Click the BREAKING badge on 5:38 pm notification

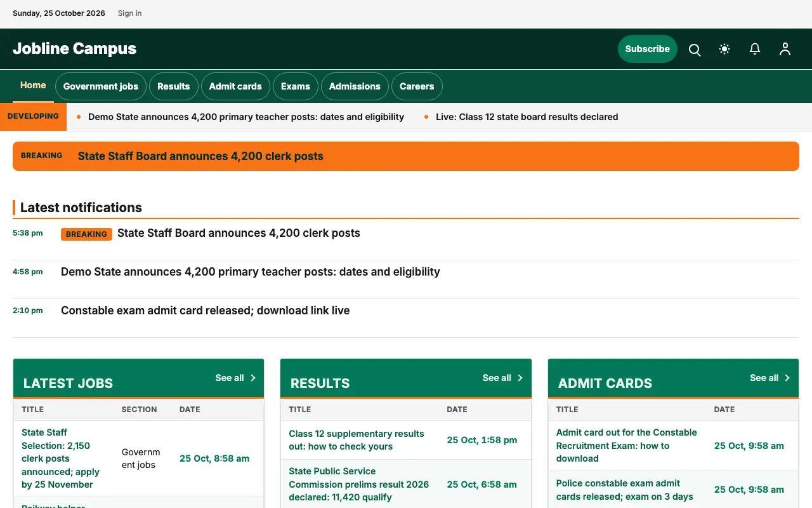tap(86, 234)
